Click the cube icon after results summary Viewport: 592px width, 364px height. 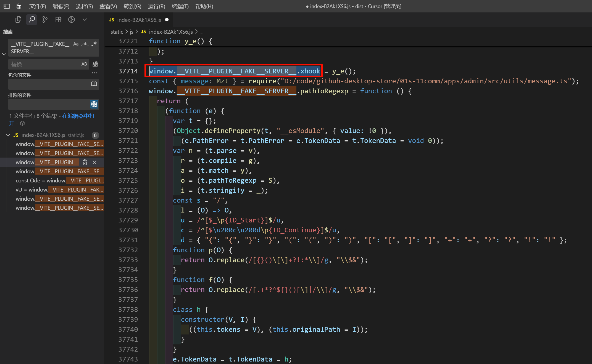(x=23, y=123)
